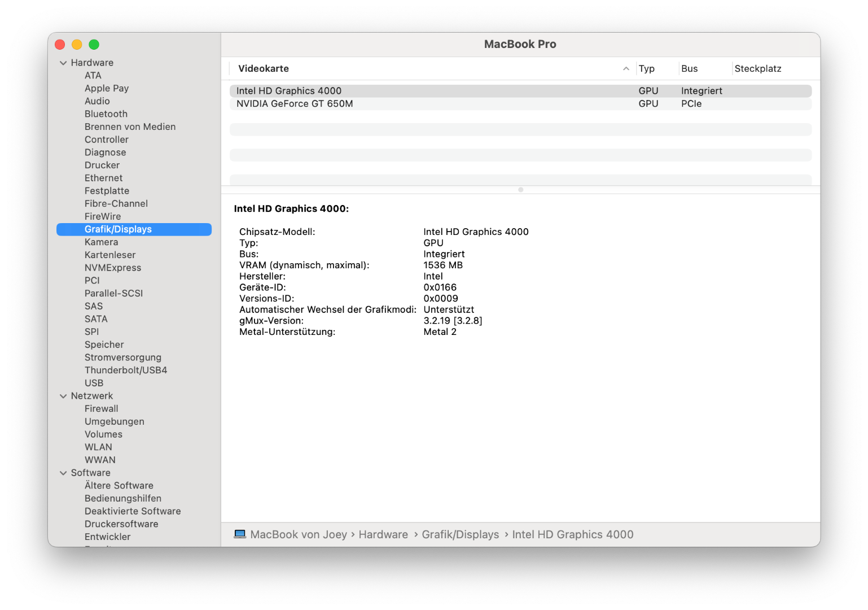Select Festplatte in Hardware list
Viewport: 868px width, 610px height.
(x=107, y=191)
